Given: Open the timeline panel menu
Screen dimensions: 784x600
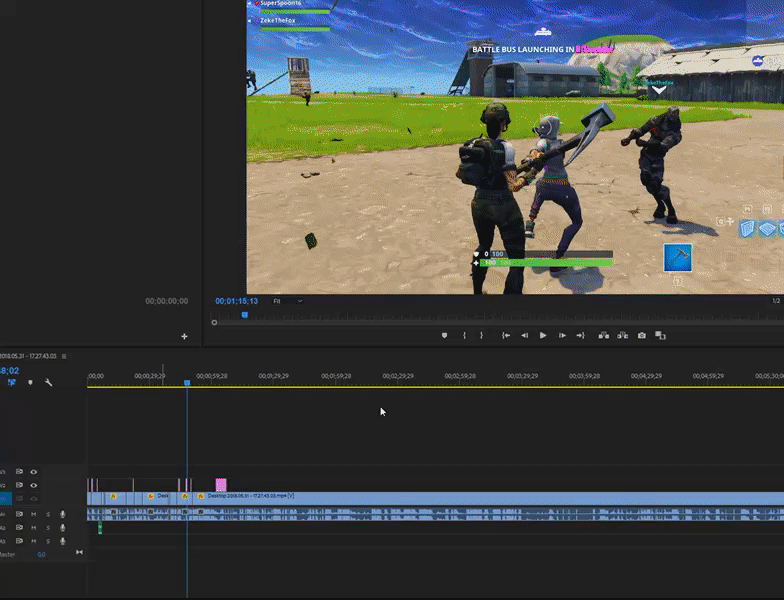Looking at the screenshot, I should (x=64, y=356).
